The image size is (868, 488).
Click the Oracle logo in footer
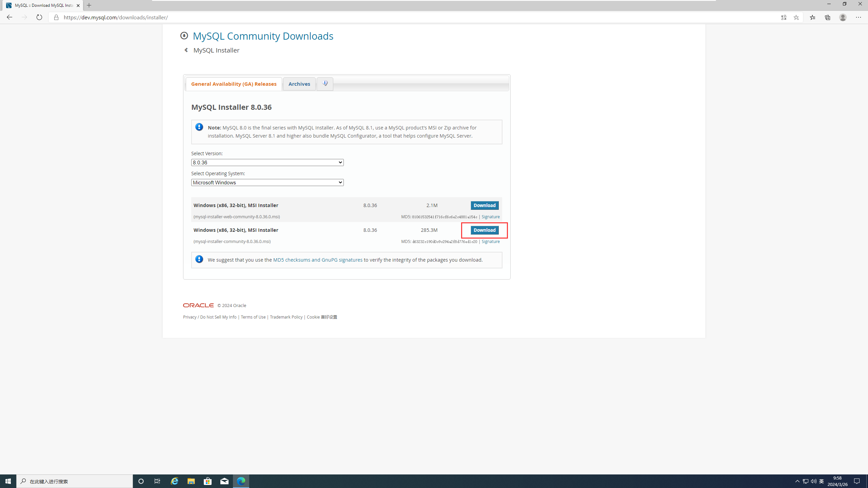click(198, 305)
